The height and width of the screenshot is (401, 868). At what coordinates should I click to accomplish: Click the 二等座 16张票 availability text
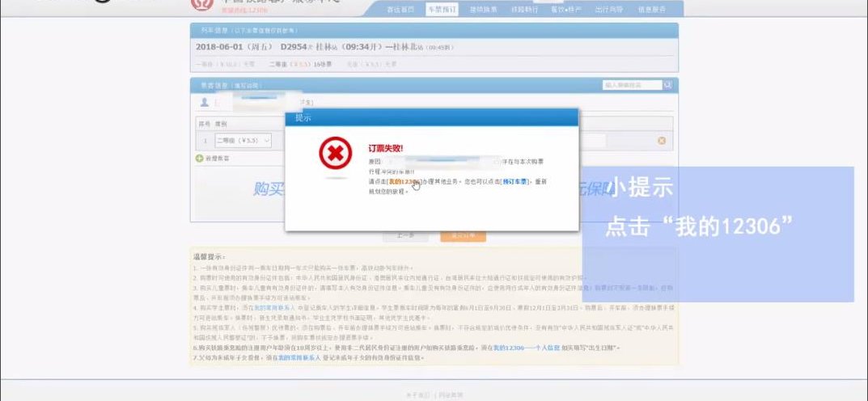301,65
